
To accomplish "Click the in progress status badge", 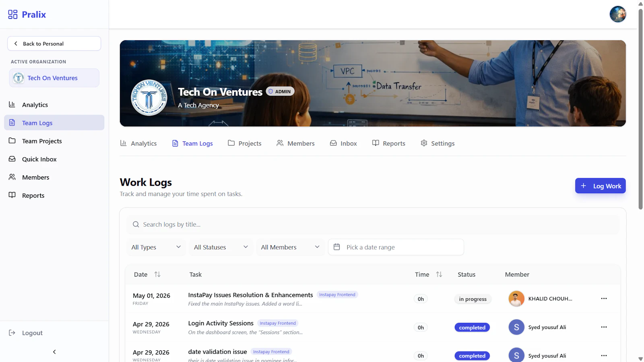I will point(473,299).
